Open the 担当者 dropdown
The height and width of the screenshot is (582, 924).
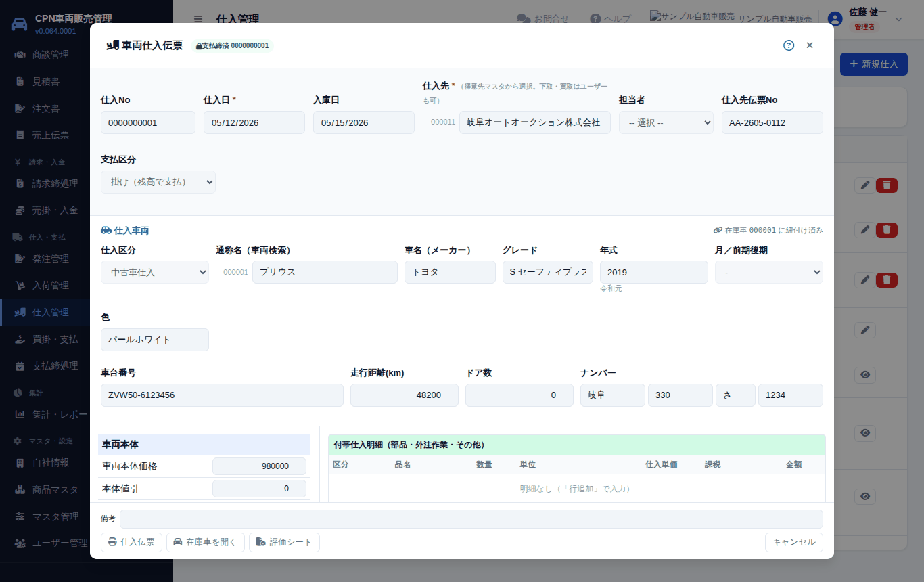[x=666, y=122]
